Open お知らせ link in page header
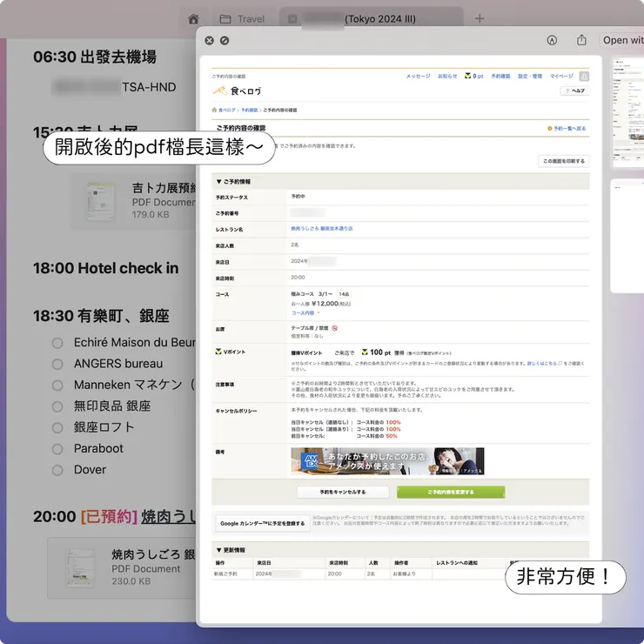 click(447, 76)
